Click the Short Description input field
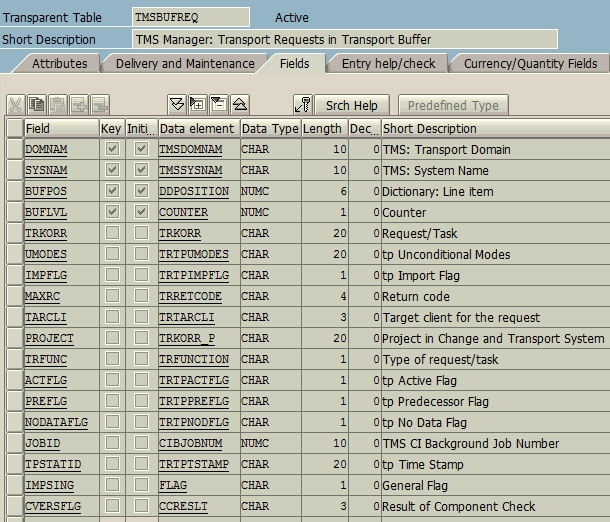The image size is (610, 522). (345, 39)
